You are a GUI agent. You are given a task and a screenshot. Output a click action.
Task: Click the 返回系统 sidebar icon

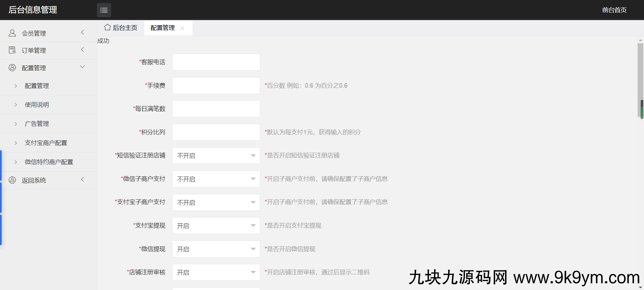[x=12, y=180]
